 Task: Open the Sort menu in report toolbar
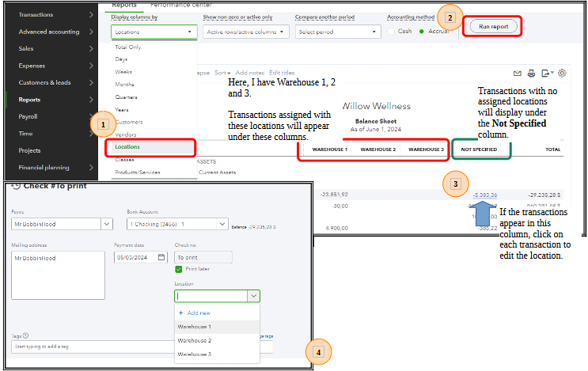pos(222,73)
